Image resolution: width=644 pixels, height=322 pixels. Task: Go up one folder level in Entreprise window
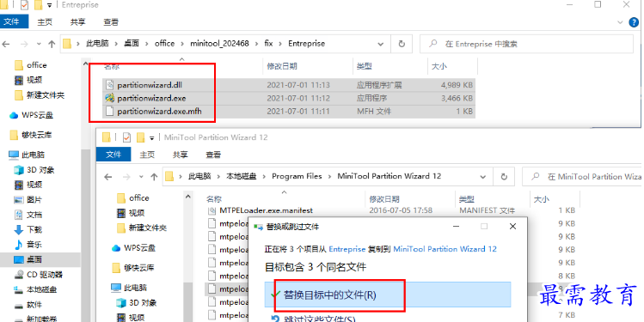52,44
